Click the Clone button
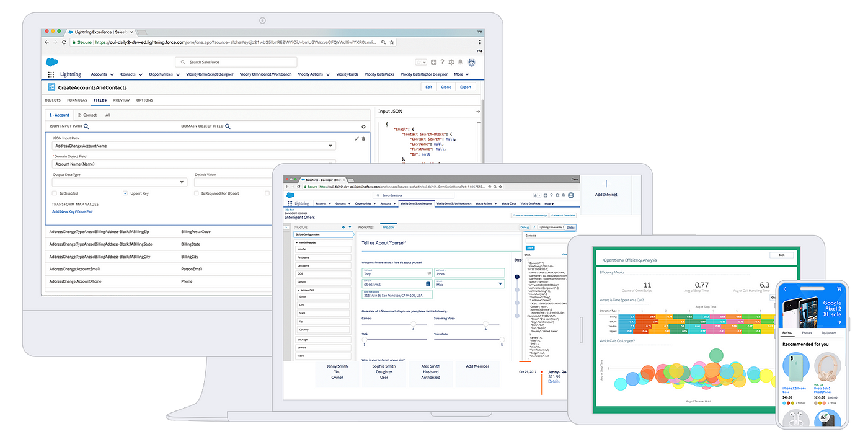The height and width of the screenshot is (434, 868). pyautogui.click(x=446, y=87)
